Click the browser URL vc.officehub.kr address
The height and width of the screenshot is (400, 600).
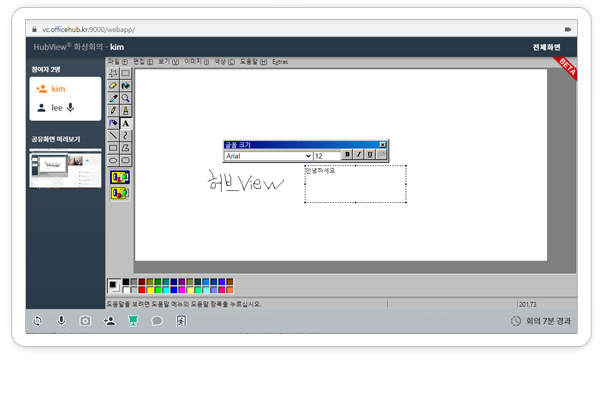[x=88, y=29]
